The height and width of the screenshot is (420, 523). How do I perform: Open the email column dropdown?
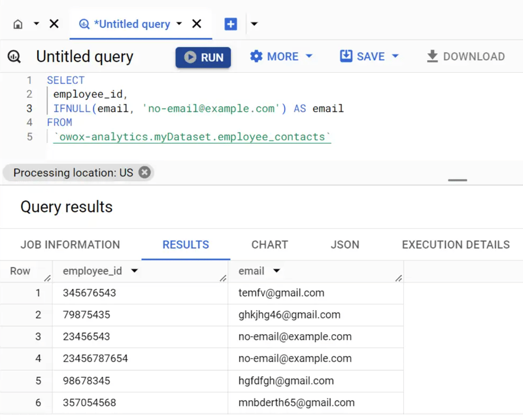[x=277, y=271]
